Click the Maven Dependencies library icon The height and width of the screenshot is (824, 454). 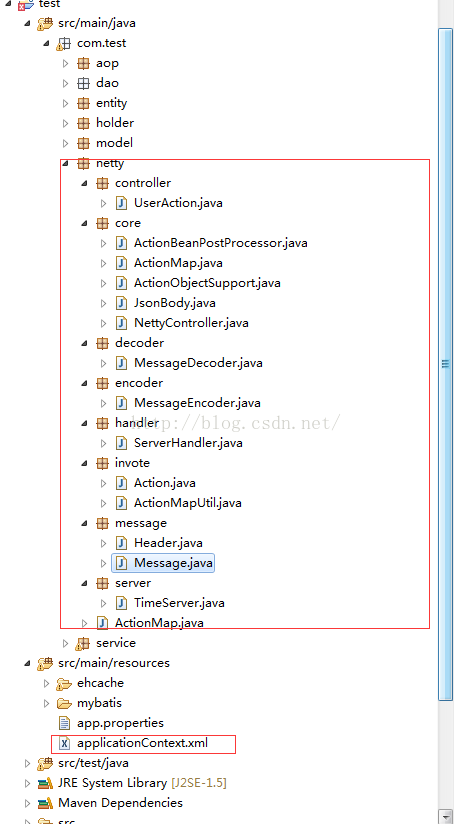tap(45, 803)
